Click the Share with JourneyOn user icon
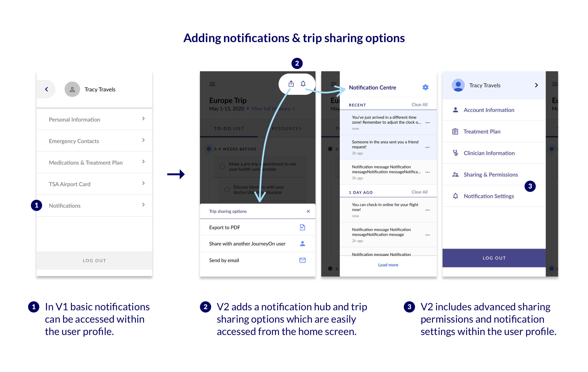The image size is (588, 372). click(303, 244)
